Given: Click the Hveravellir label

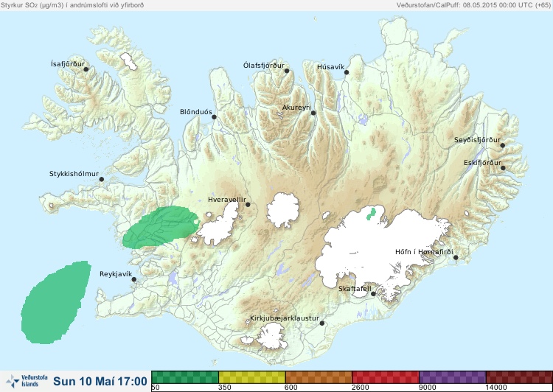Looking at the screenshot, I should point(227,200).
